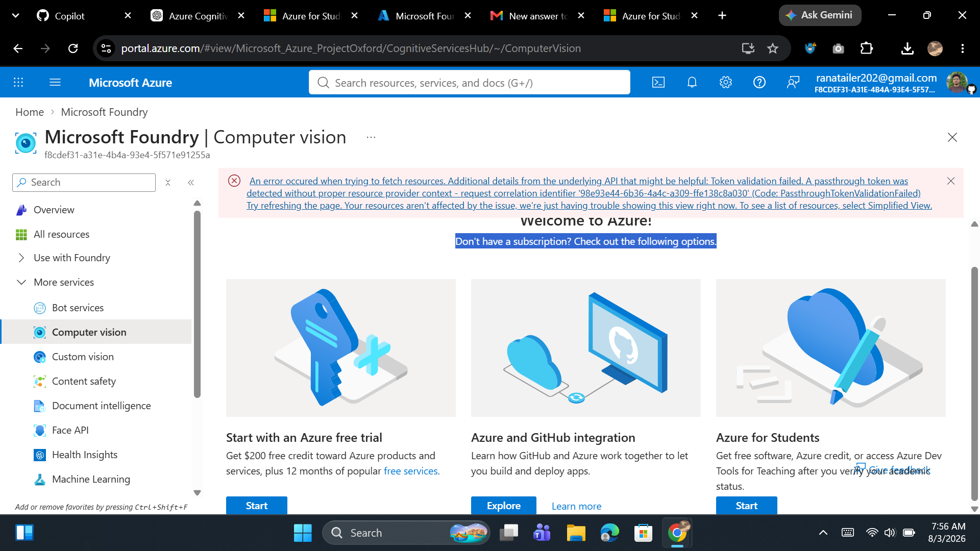Viewport: 980px width, 551px height.
Task: Open Microsoft Store from taskbar
Action: click(643, 533)
